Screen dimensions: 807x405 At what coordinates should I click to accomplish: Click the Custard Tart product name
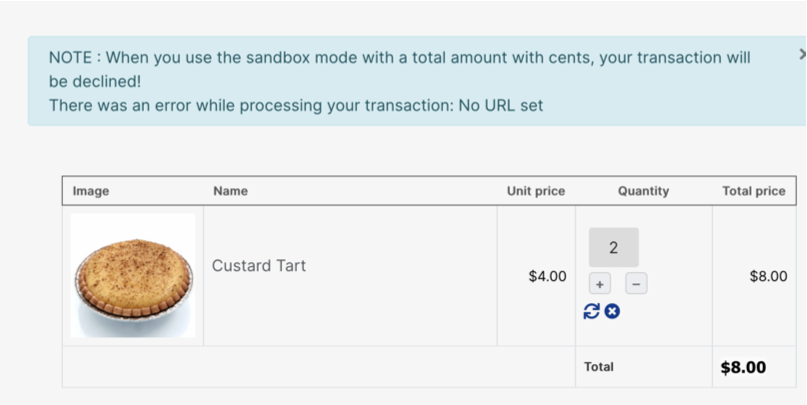[x=259, y=266]
